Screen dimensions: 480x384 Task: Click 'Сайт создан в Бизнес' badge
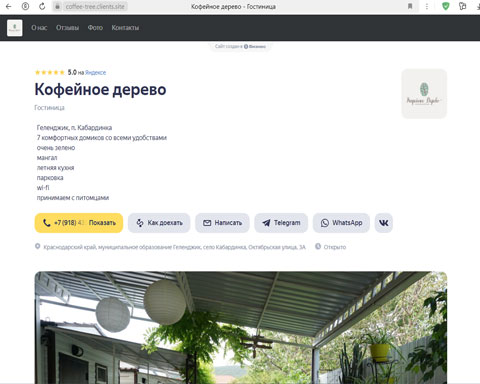pos(240,46)
